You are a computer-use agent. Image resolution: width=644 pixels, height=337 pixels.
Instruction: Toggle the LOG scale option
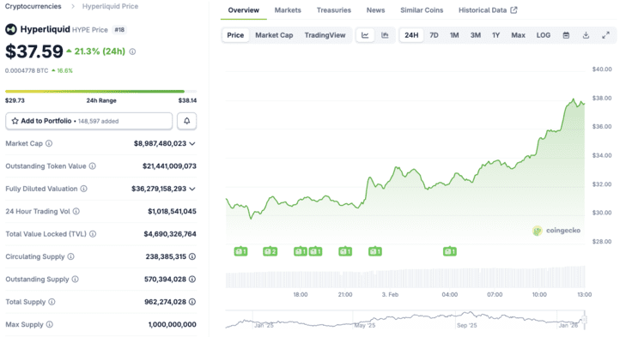(x=544, y=35)
